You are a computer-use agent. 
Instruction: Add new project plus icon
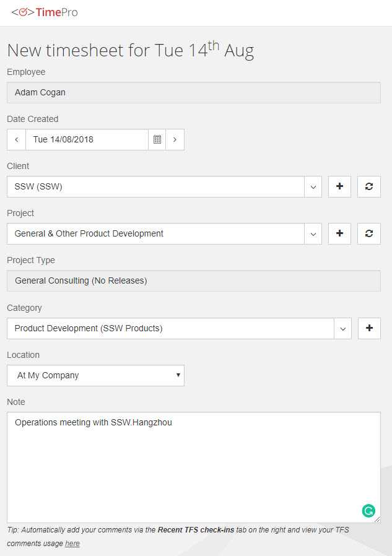pyautogui.click(x=339, y=233)
